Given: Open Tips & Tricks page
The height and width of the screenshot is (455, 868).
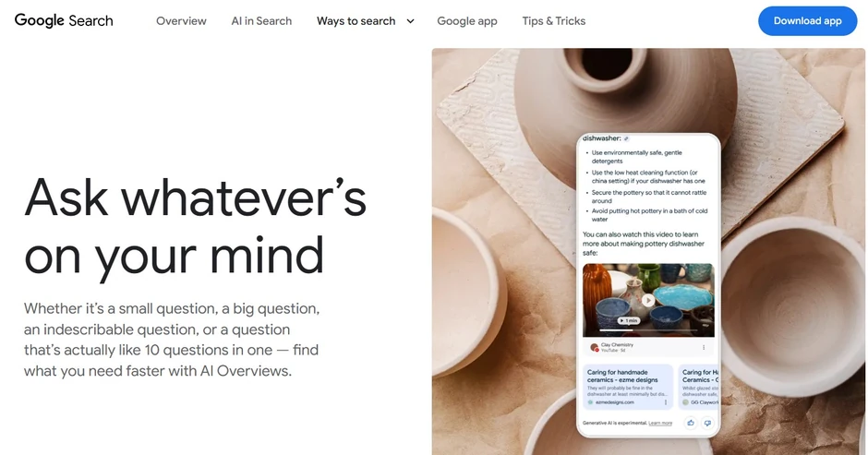Looking at the screenshot, I should coord(553,21).
